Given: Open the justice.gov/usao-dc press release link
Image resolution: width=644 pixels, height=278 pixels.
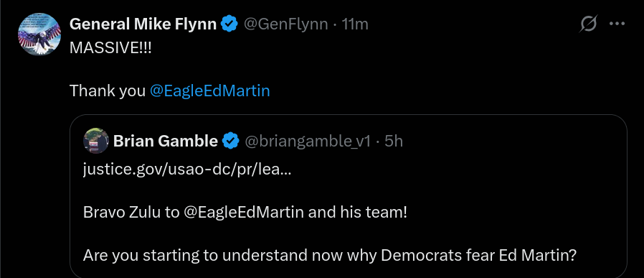Looking at the screenshot, I should point(187,170).
